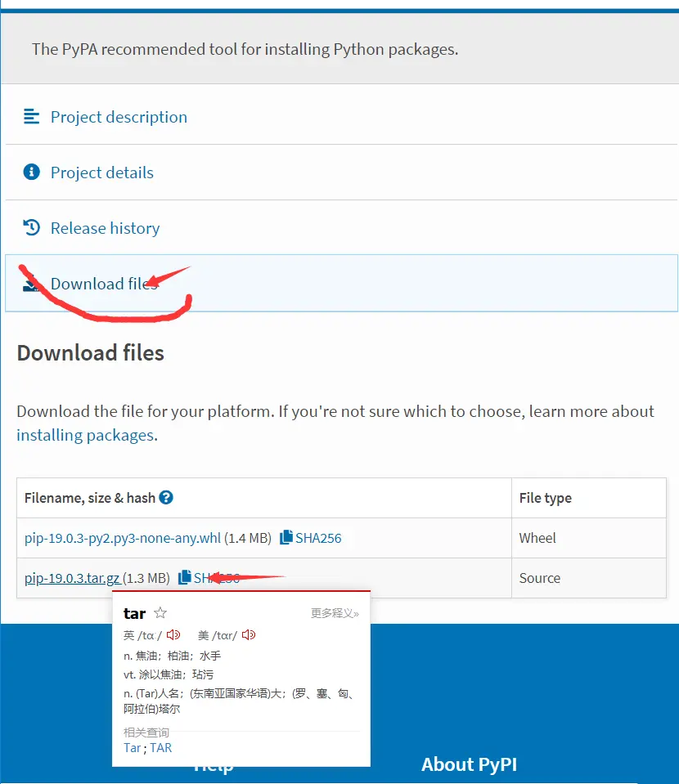Click the Download files heading

click(91, 353)
